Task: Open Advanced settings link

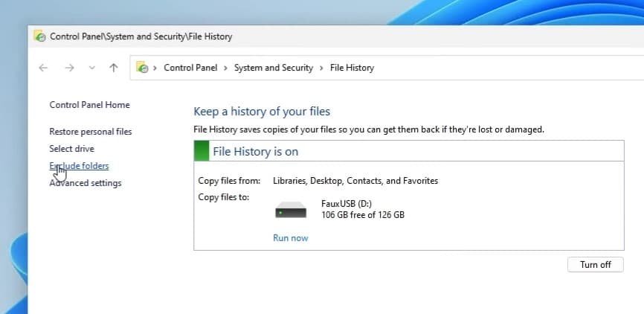Action: coord(86,183)
